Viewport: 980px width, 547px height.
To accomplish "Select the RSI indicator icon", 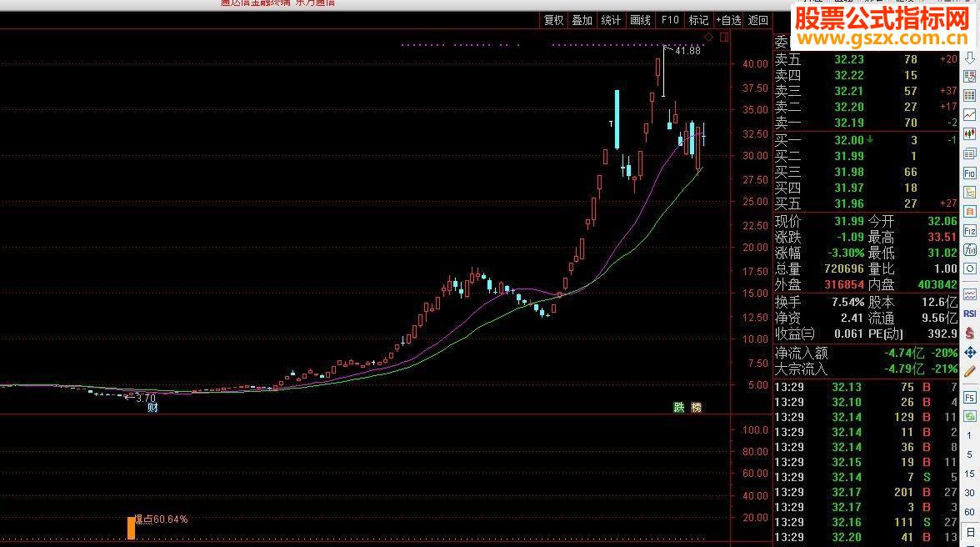I will point(969,314).
